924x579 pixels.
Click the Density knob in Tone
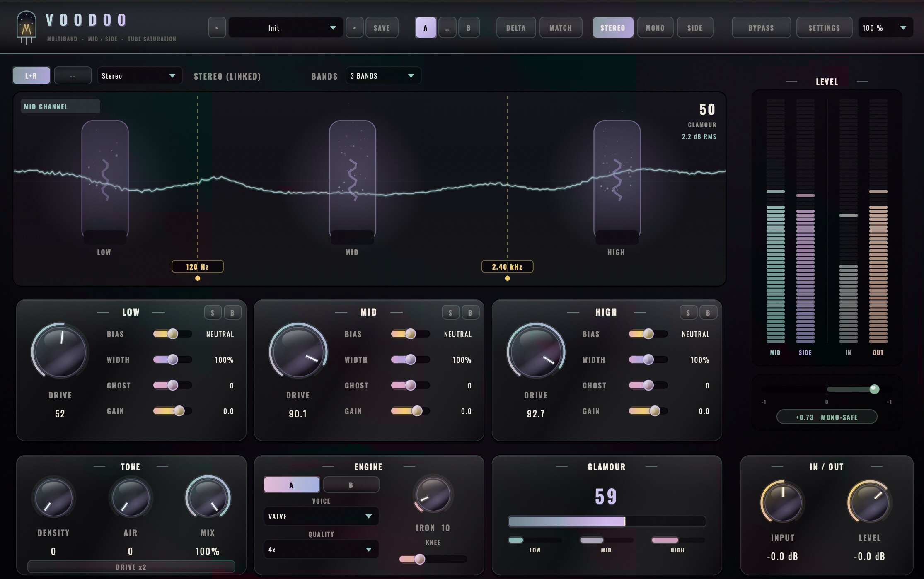coord(53,497)
